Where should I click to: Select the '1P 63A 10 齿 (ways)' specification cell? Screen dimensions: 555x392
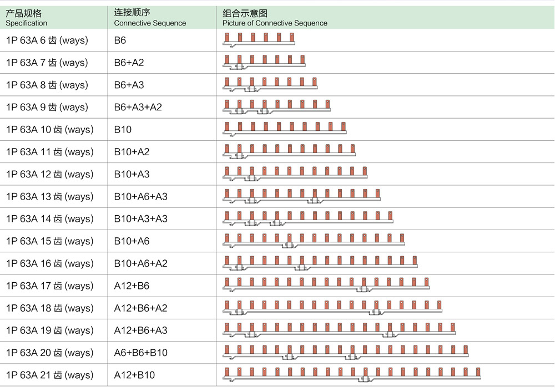(x=54, y=129)
